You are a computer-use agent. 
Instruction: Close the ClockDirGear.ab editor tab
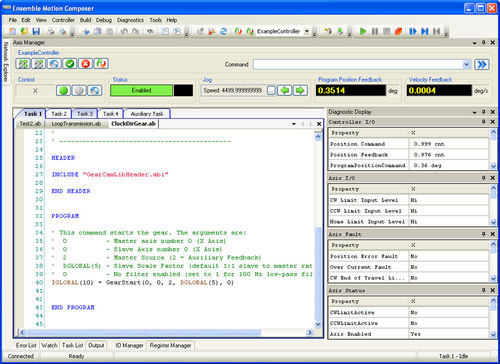pyautogui.click(x=319, y=124)
